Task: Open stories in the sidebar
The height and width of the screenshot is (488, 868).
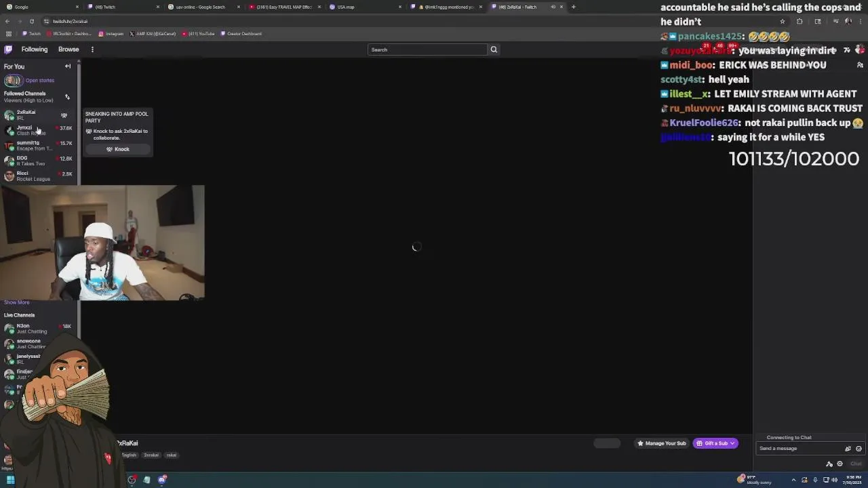Action: click(x=29, y=80)
